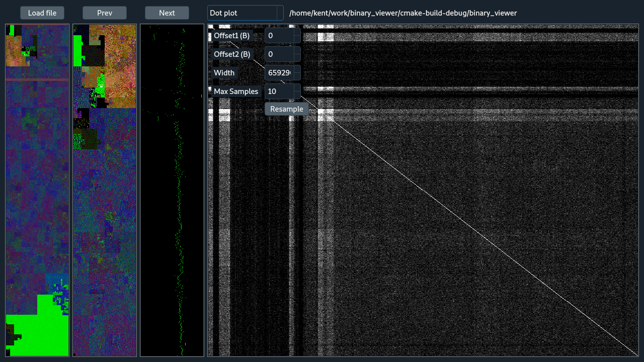
Task: Lower Max Samples with the down stepper
Action: click(x=297, y=95)
